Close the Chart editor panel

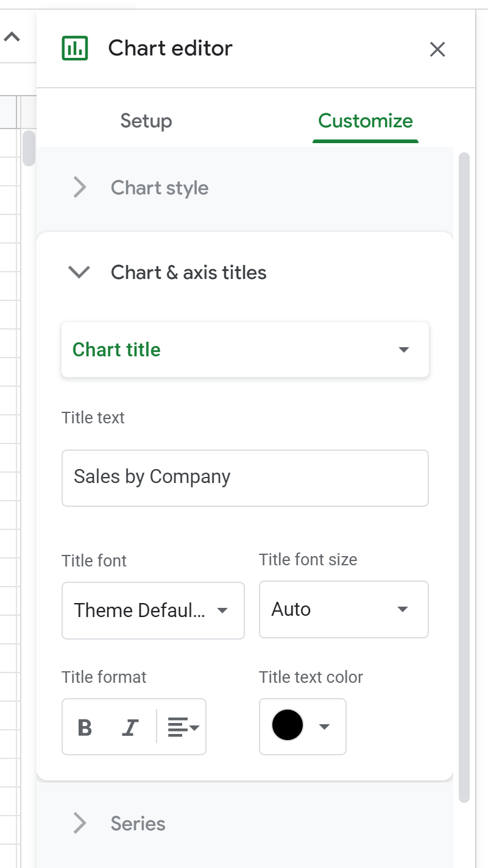pyautogui.click(x=437, y=49)
